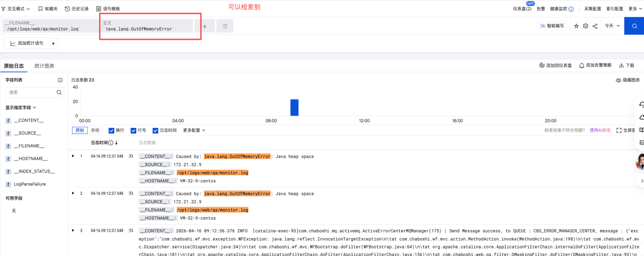
Task: Click 添加统计语句 button
Action: (27, 43)
